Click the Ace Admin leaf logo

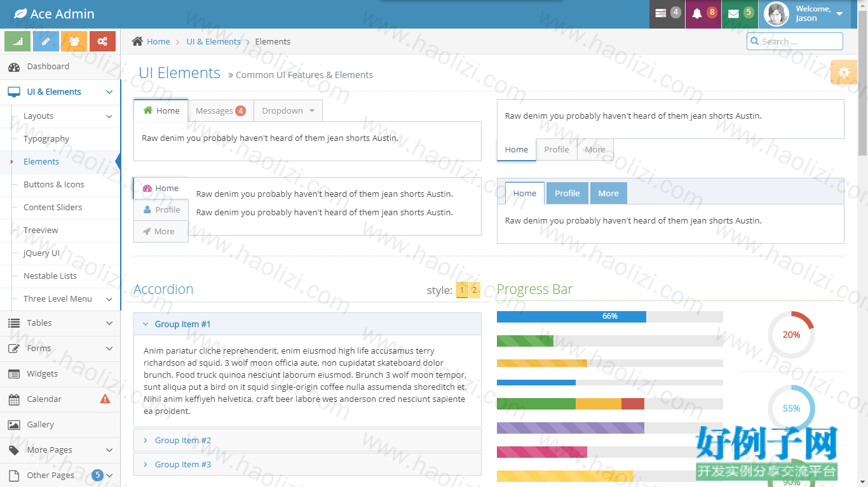tap(20, 14)
